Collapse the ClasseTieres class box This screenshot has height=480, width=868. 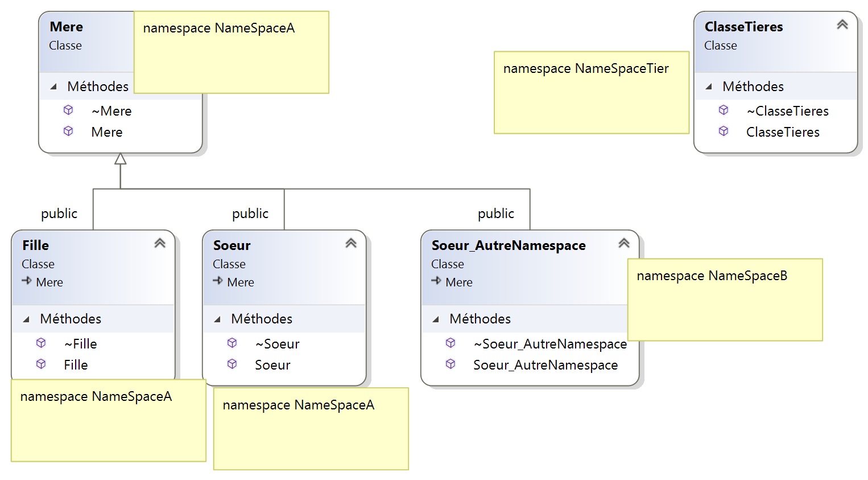tap(842, 24)
